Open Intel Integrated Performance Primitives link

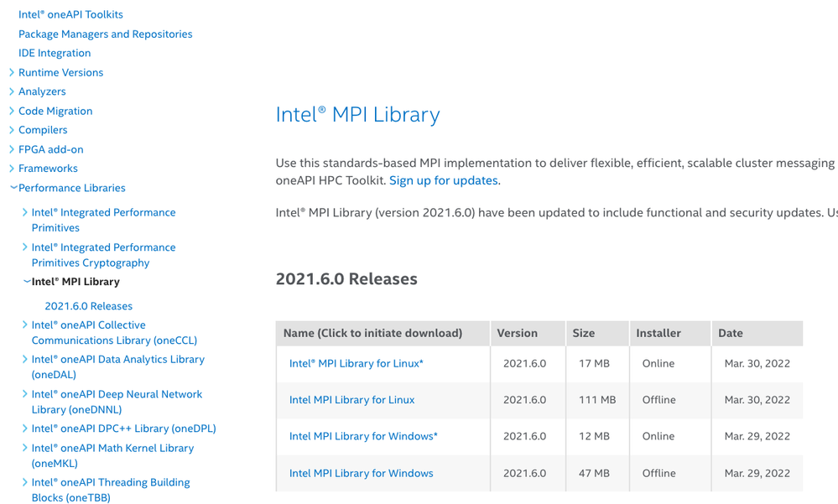point(104,220)
